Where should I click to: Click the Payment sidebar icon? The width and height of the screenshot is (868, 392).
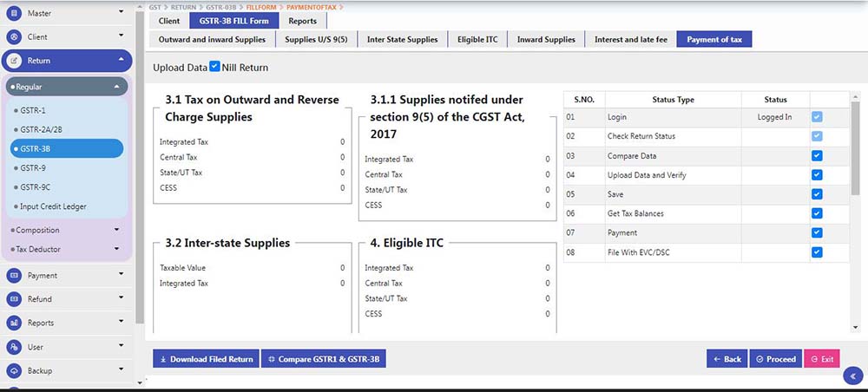(x=14, y=276)
